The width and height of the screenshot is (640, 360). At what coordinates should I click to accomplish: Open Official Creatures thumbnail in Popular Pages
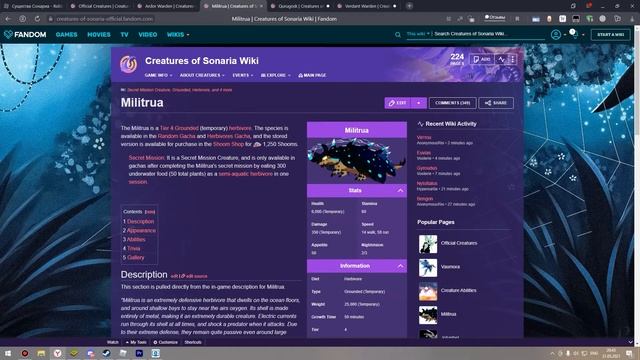click(x=428, y=244)
